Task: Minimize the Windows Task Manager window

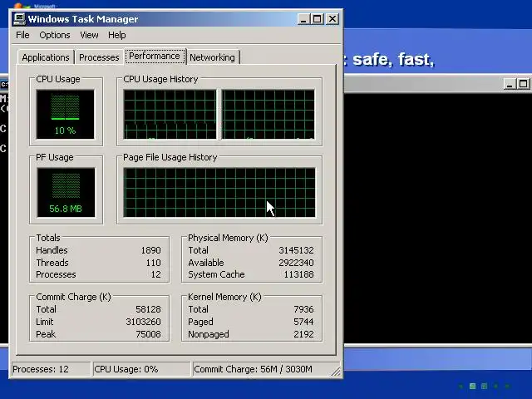Action: [x=303, y=19]
